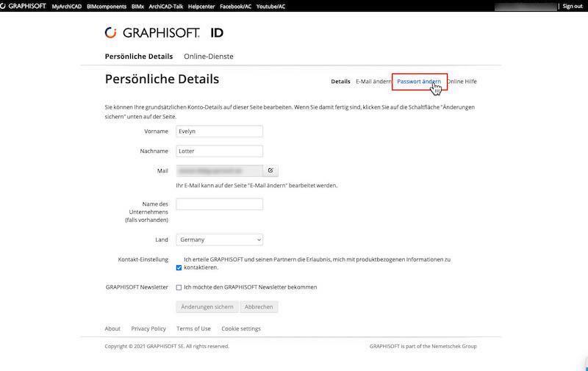The width and height of the screenshot is (588, 371).
Task: Open Passwort ändern page
Action: tap(419, 82)
